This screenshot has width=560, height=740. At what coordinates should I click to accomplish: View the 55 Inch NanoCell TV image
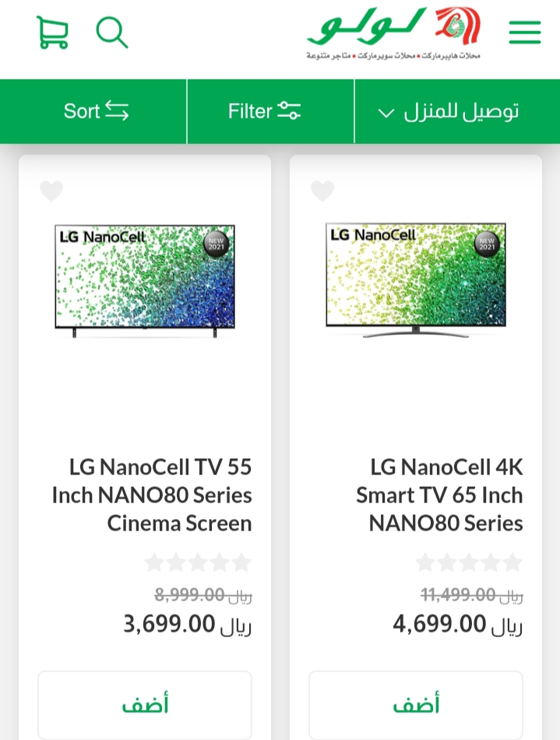pos(145,281)
